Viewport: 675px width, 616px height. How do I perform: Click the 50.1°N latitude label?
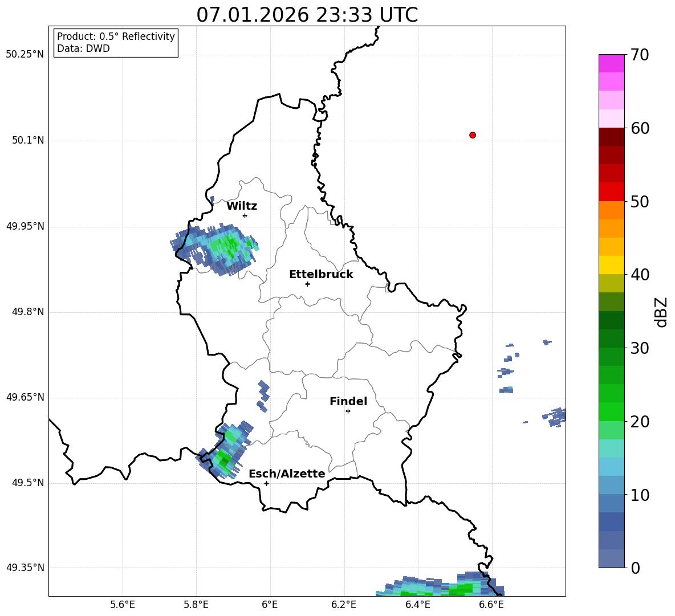coord(27,141)
